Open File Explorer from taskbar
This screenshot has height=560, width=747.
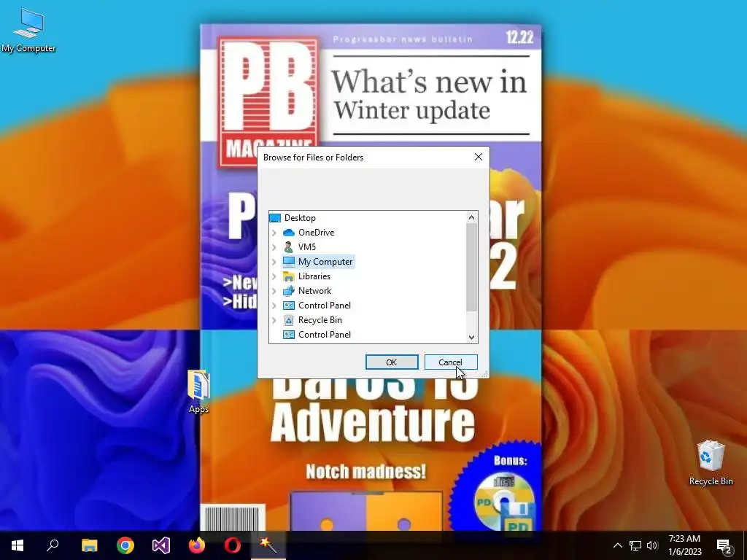pos(89,545)
